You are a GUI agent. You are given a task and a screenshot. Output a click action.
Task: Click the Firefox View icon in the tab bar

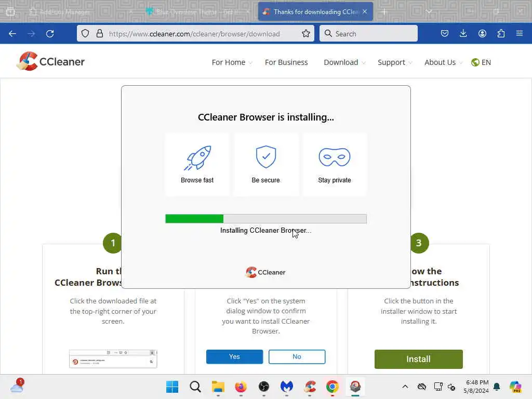10,12
